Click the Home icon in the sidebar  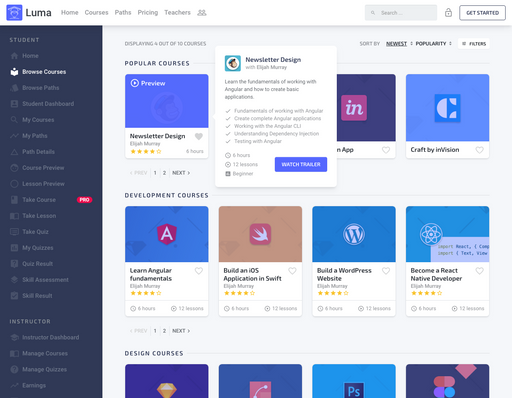14,56
